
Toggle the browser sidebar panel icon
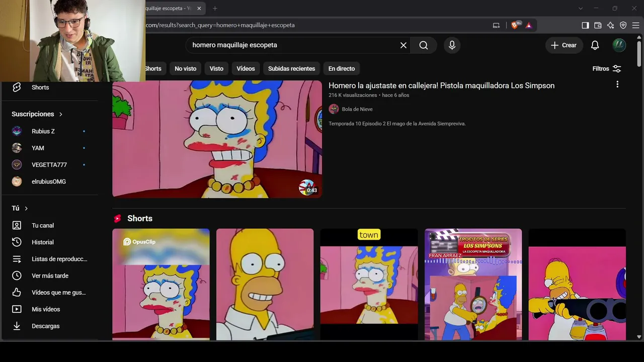(x=585, y=25)
